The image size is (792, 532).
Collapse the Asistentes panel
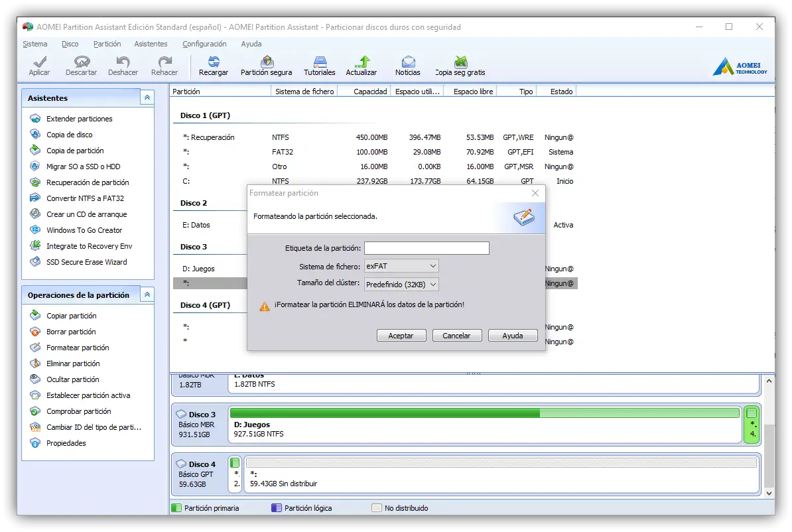(147, 98)
